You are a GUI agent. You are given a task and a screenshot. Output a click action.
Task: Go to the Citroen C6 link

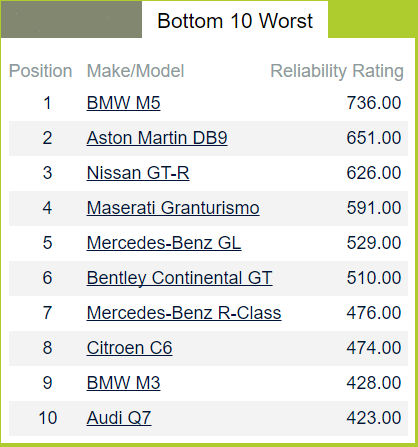click(x=129, y=348)
